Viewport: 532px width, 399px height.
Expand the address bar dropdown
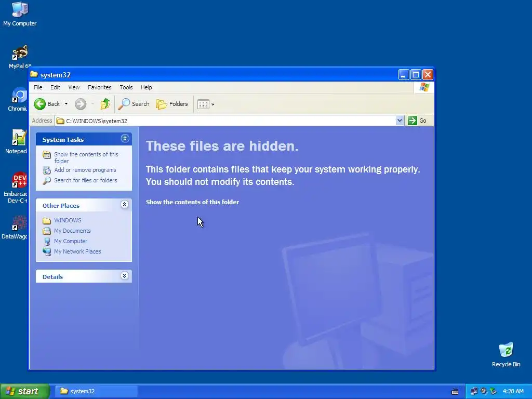400,121
